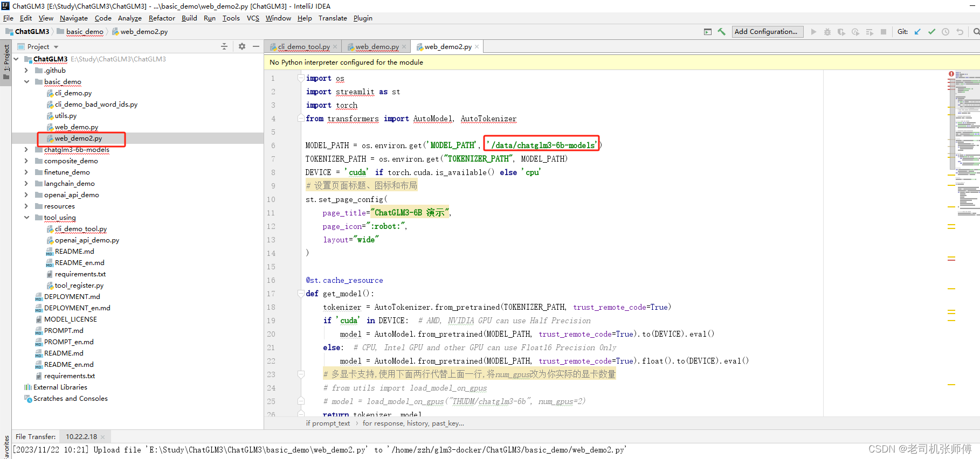
Task: Click the Build project hammer icon
Action: (721, 32)
